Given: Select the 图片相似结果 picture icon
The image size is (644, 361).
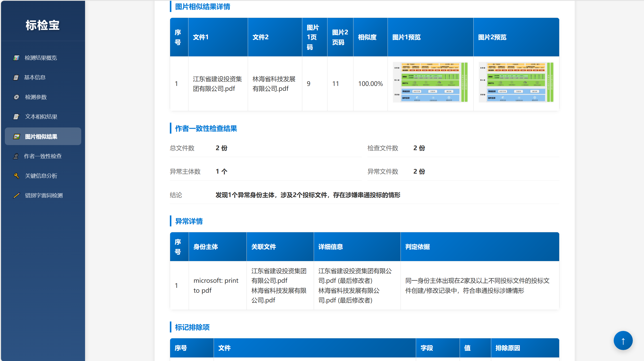Looking at the screenshot, I should tap(16, 136).
